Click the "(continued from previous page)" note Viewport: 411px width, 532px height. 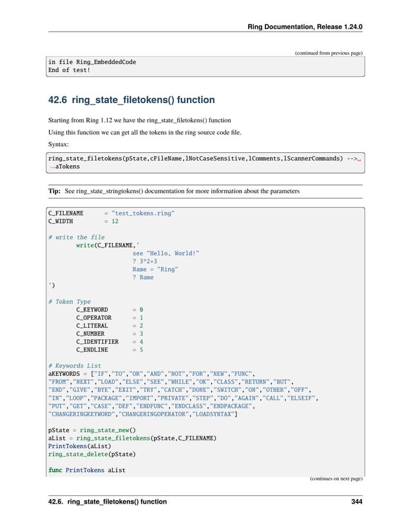329,53
